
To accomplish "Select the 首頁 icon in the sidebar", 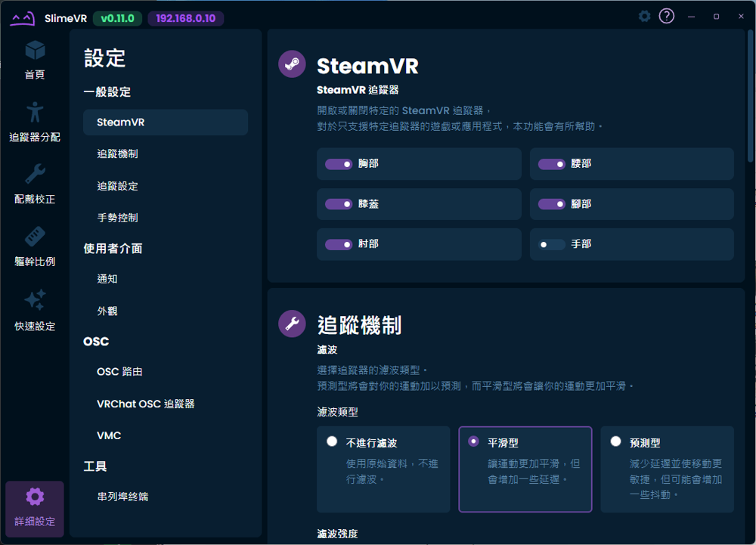I will (34, 51).
